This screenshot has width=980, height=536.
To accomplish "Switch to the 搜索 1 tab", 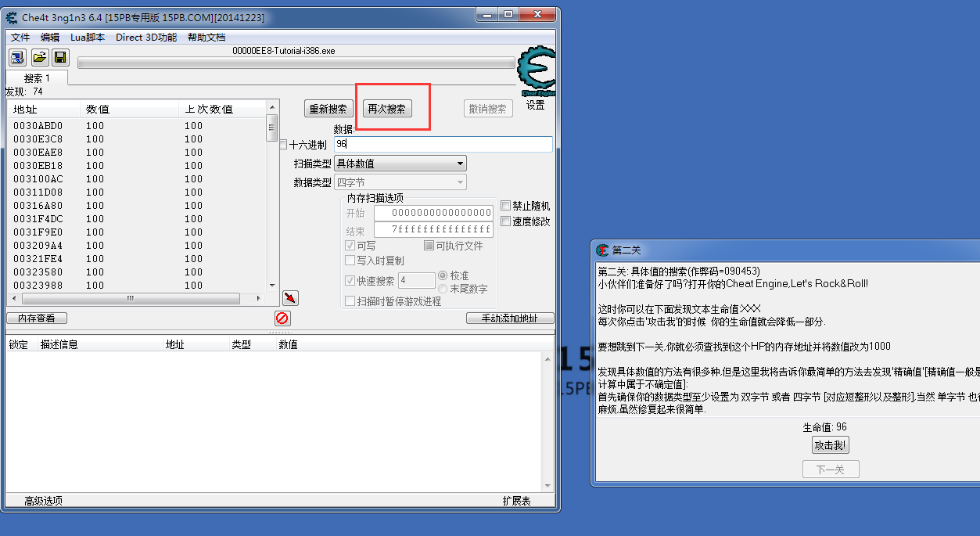I will [x=37, y=78].
